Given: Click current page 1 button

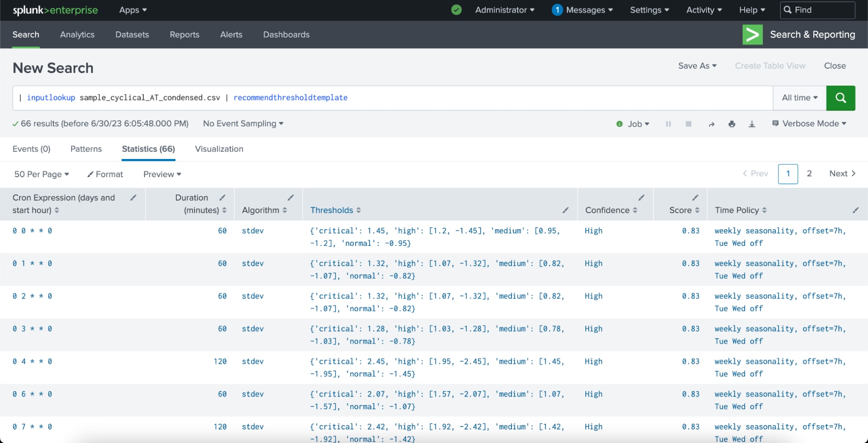Looking at the screenshot, I should [x=788, y=174].
